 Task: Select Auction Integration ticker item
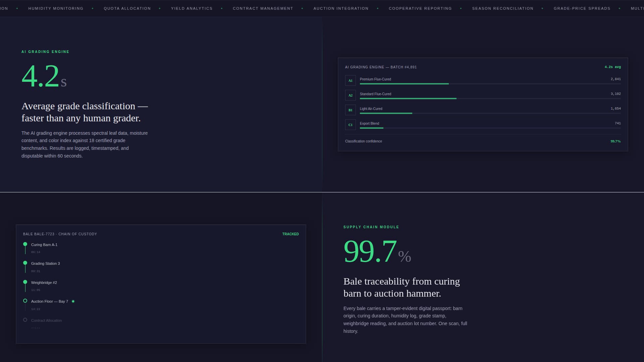coord(341,8)
